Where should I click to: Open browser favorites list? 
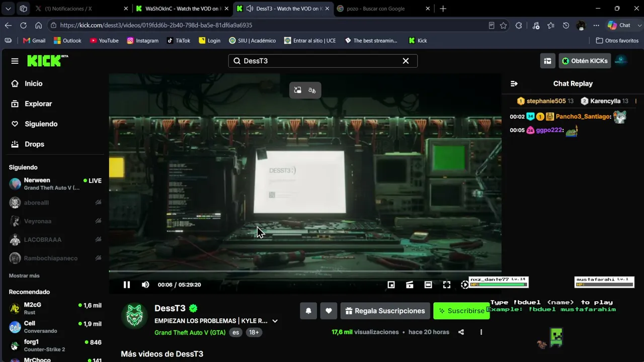(551, 25)
